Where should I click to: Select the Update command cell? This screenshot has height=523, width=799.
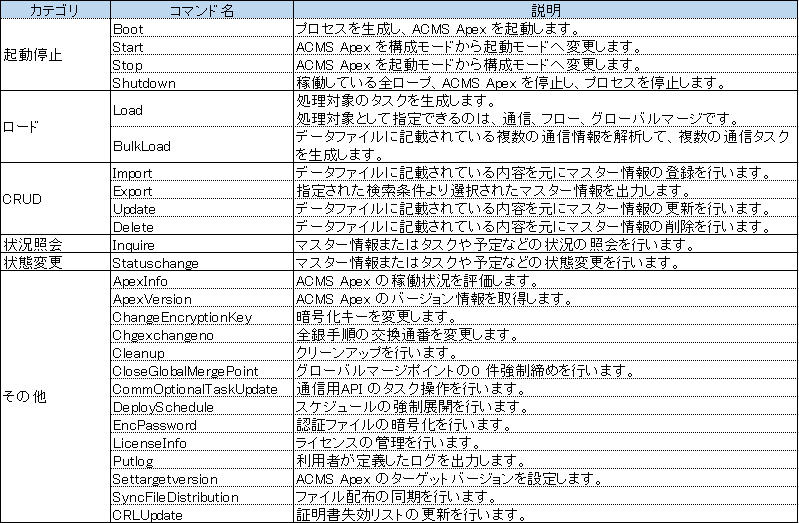[x=201, y=208]
